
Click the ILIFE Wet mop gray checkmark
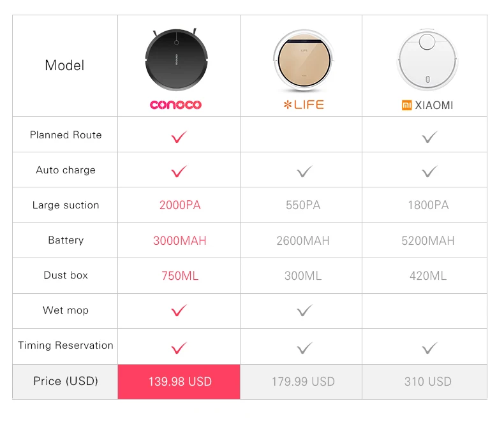click(x=304, y=310)
